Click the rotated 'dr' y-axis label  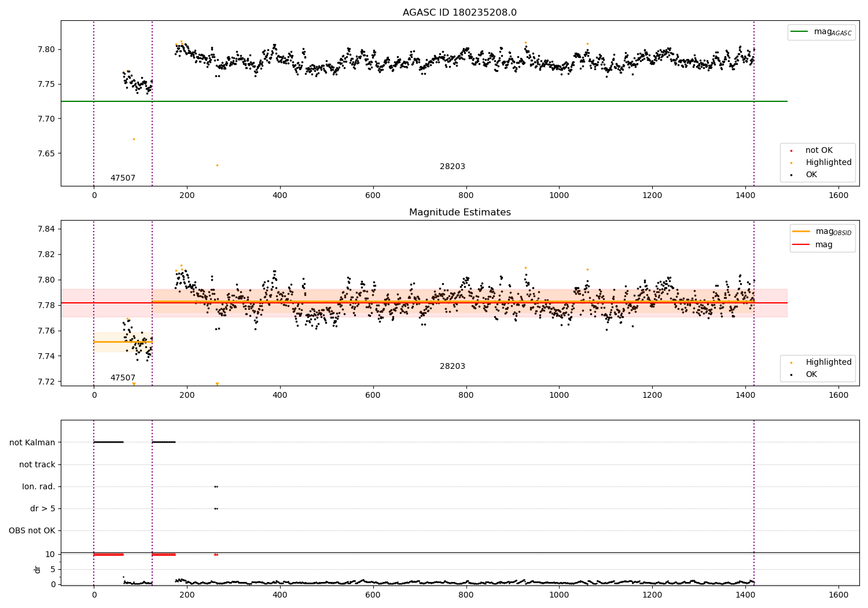pos(38,569)
